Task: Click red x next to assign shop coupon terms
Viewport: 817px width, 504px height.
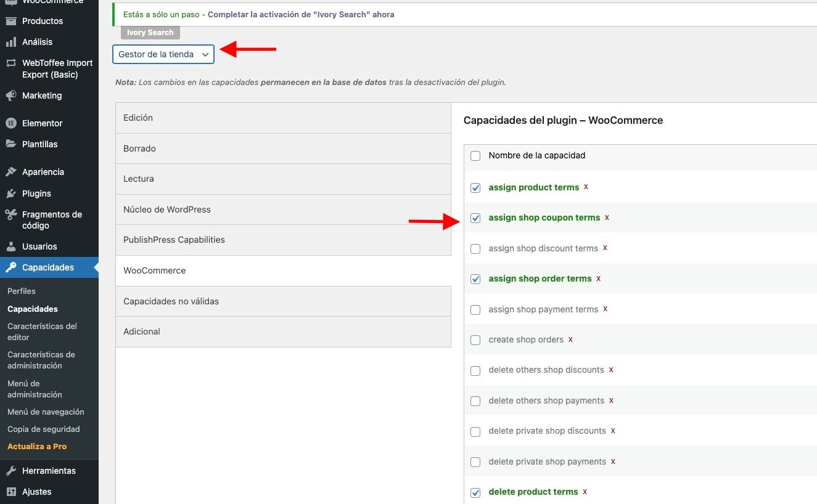Action: (x=607, y=217)
